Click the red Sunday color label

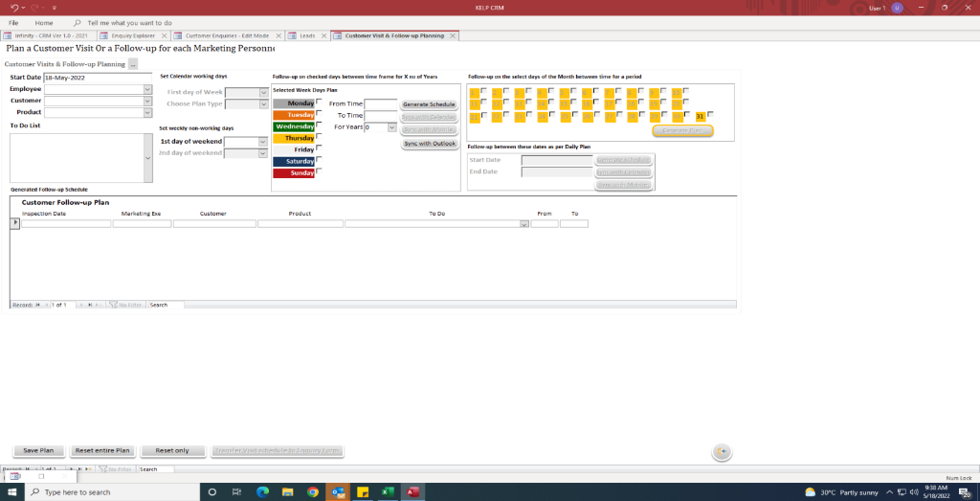(294, 173)
